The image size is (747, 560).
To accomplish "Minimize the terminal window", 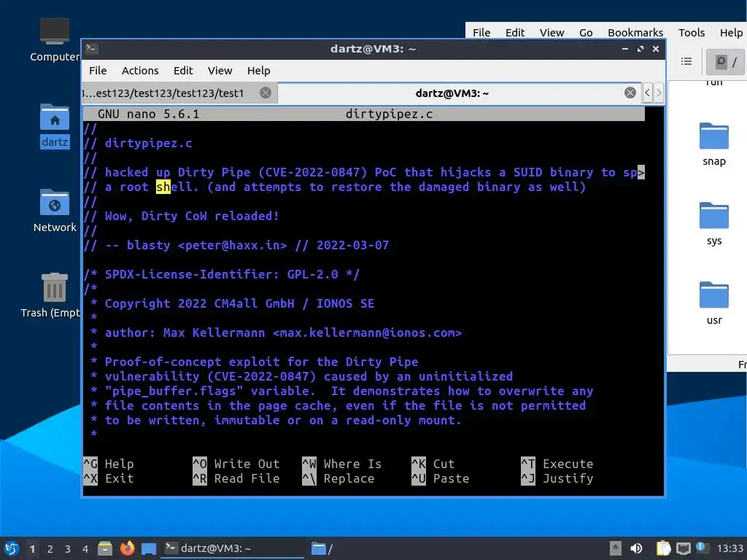I will pyautogui.click(x=625, y=49).
